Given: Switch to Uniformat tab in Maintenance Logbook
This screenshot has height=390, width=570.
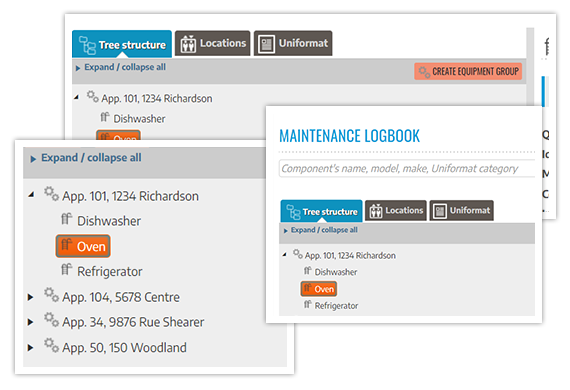Looking at the screenshot, I should (461, 210).
